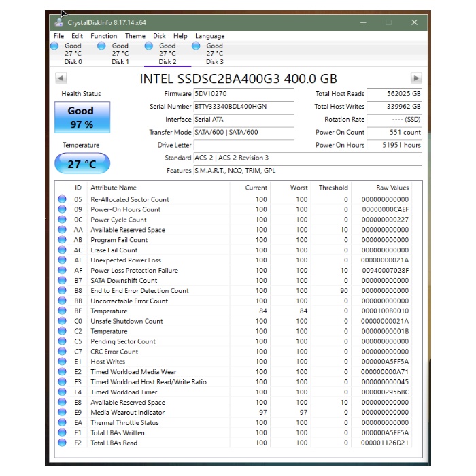
Task: Open the Language menu
Action: [x=209, y=36]
